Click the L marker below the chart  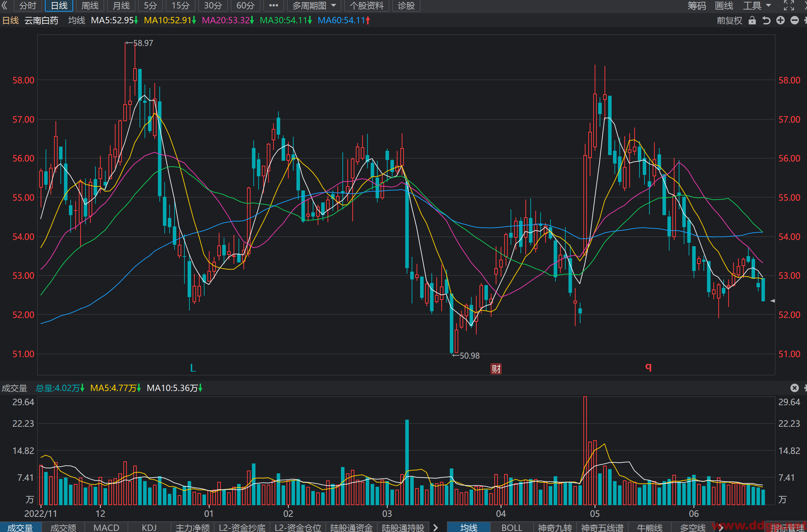tap(193, 368)
